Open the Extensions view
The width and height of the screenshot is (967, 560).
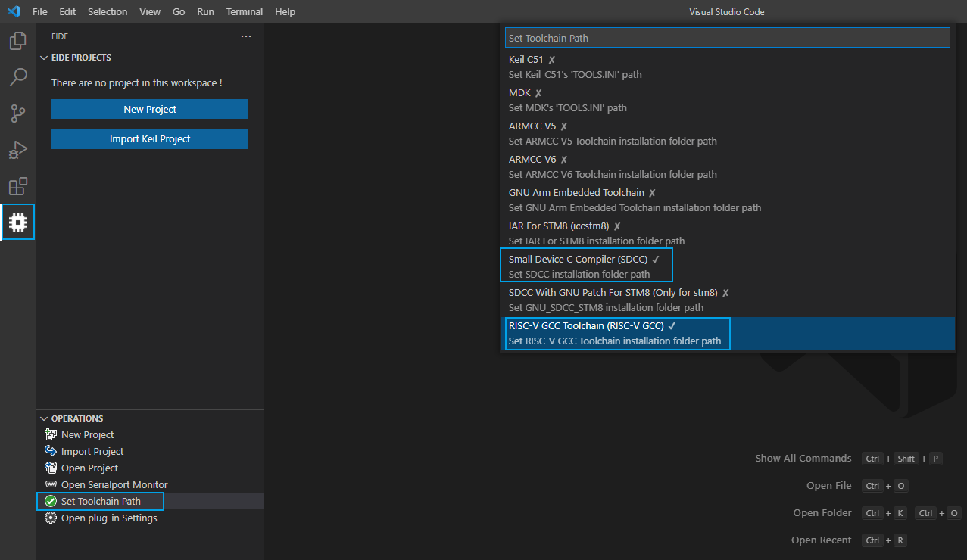(18, 186)
